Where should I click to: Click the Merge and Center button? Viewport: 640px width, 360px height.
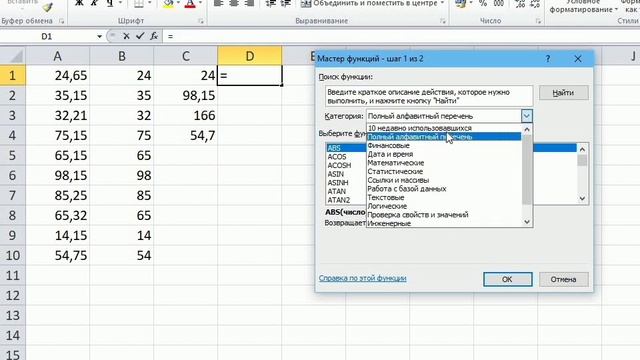369,4
